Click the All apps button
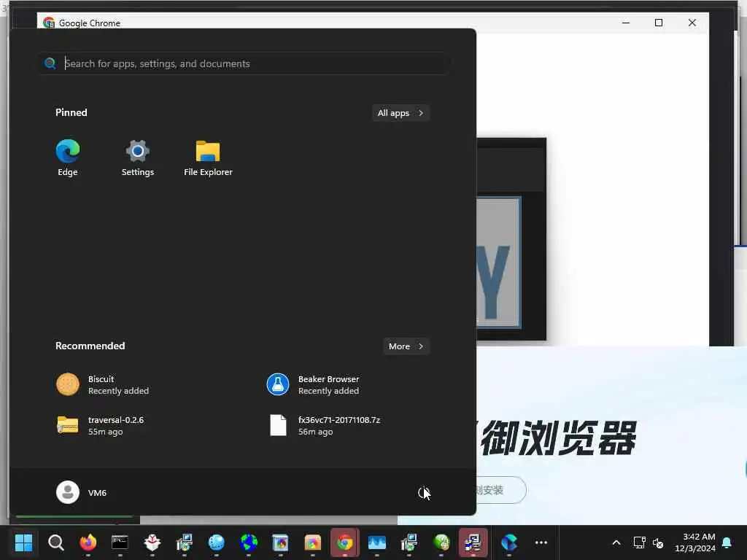Viewport: 747px width, 560px height. [x=400, y=113]
